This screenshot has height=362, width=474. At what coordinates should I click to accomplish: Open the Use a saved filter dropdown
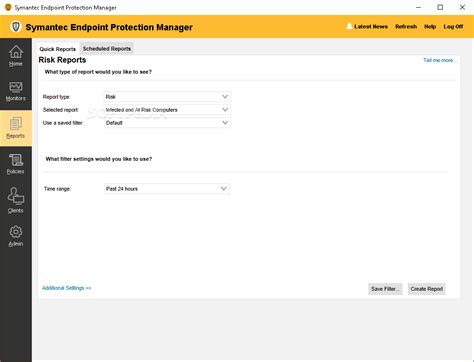tap(167, 123)
